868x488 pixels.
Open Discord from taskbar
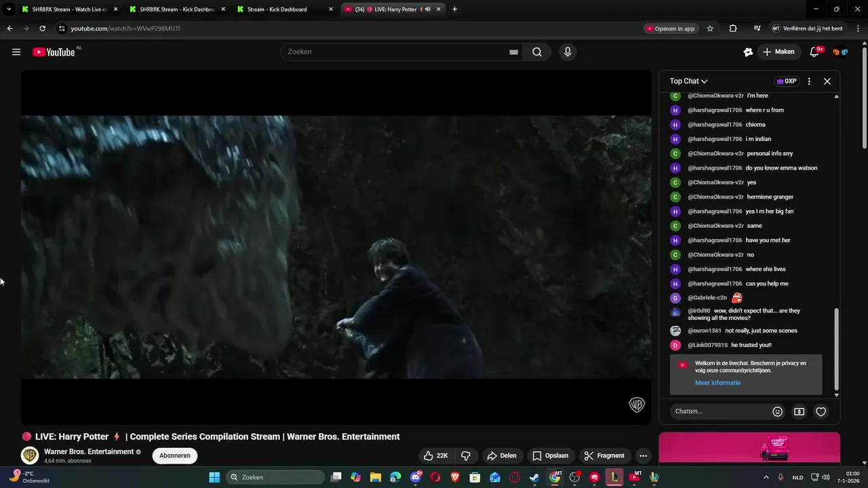[x=416, y=477]
